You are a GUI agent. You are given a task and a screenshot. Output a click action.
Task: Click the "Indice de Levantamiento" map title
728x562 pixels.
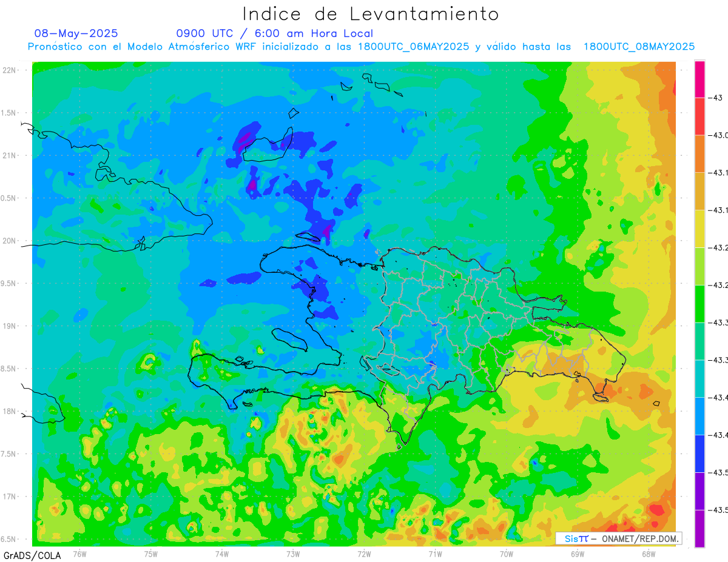[x=371, y=13]
